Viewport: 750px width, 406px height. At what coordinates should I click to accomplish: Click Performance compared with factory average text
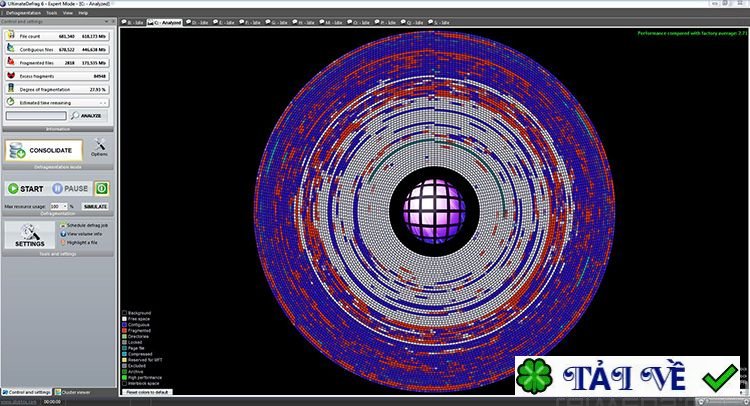[692, 33]
